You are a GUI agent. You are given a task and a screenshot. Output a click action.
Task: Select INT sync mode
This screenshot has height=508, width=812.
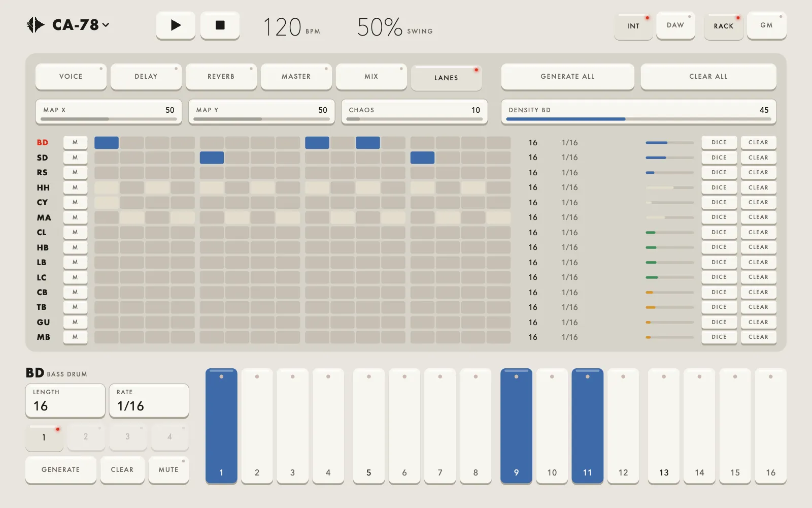point(633,26)
